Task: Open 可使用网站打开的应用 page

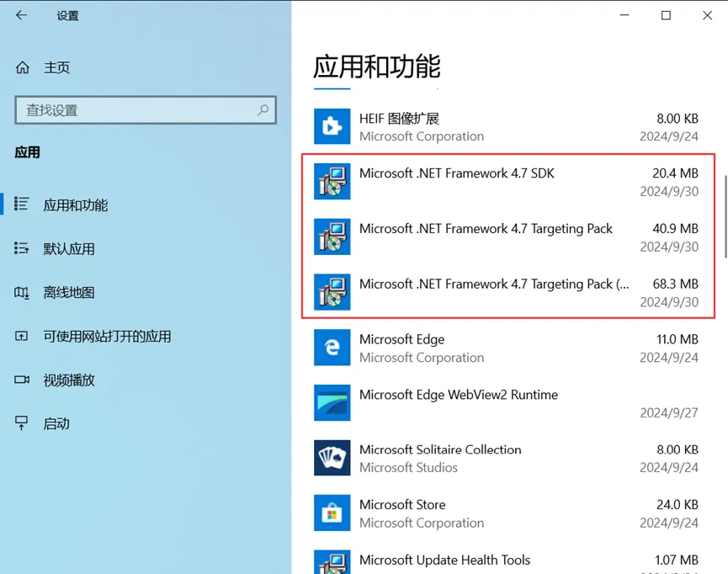Action: click(x=107, y=336)
